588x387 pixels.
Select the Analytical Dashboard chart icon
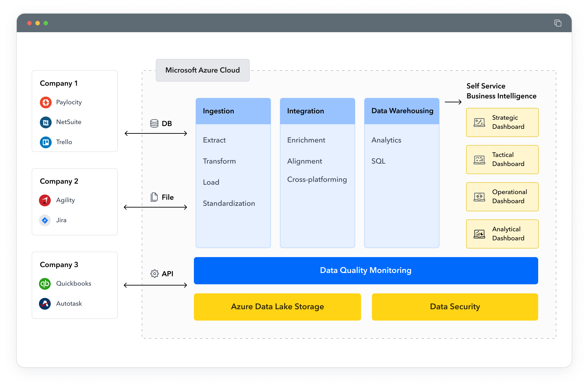pos(479,234)
